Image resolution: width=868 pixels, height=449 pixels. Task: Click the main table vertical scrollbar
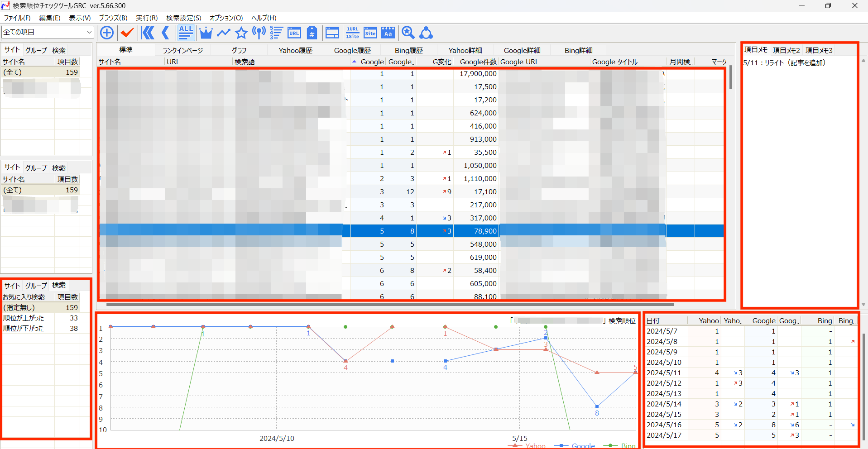click(730, 77)
